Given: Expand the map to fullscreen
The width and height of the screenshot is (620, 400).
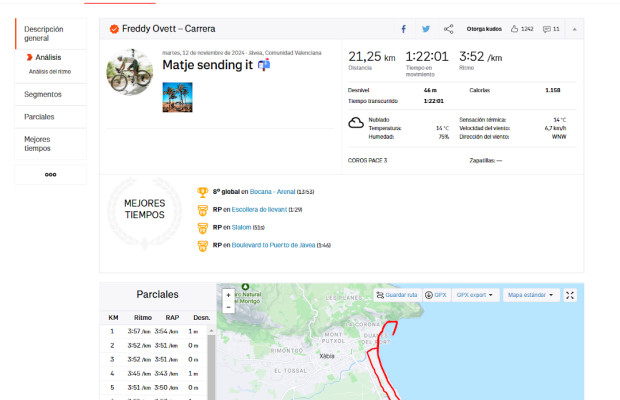Looking at the screenshot, I should coord(570,295).
